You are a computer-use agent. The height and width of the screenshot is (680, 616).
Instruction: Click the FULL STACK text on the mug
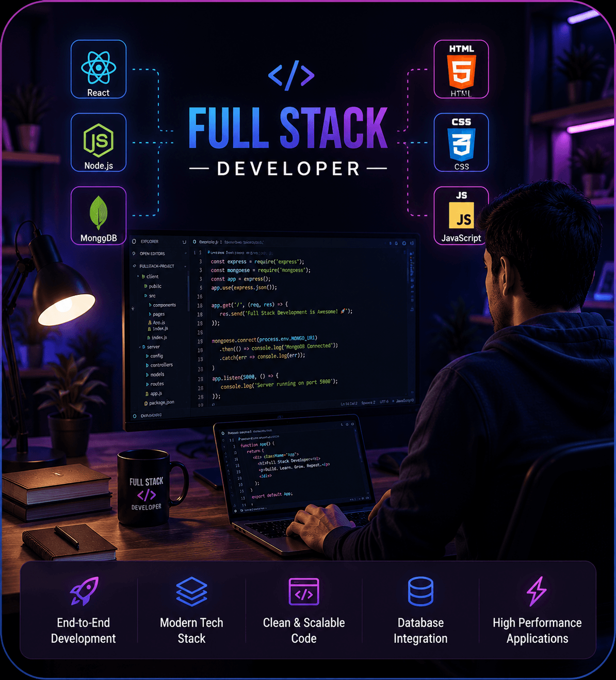coord(147,482)
